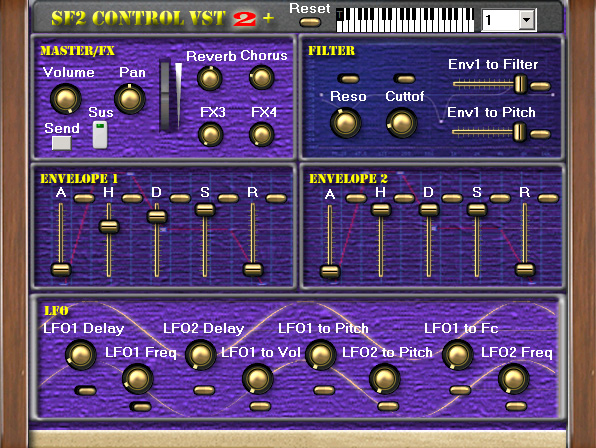Click Envelope 2 Release slider handle
The image size is (596, 448).
[525, 269]
